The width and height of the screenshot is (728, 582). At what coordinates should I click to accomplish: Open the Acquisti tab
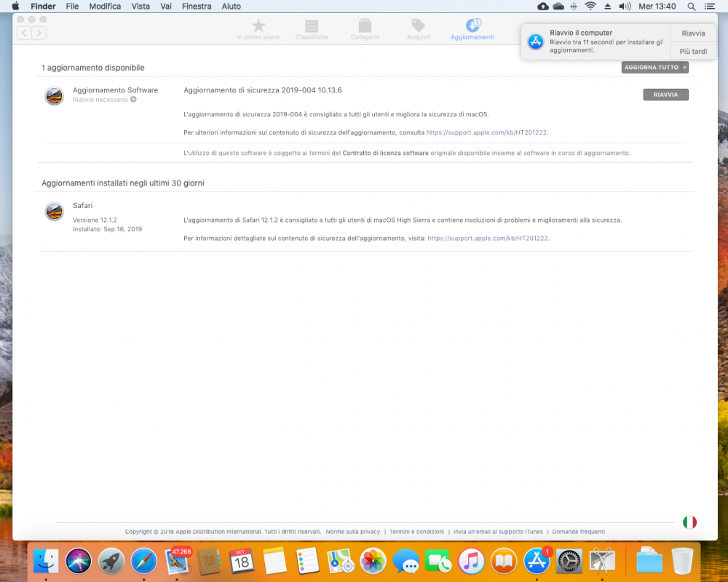coord(419,29)
